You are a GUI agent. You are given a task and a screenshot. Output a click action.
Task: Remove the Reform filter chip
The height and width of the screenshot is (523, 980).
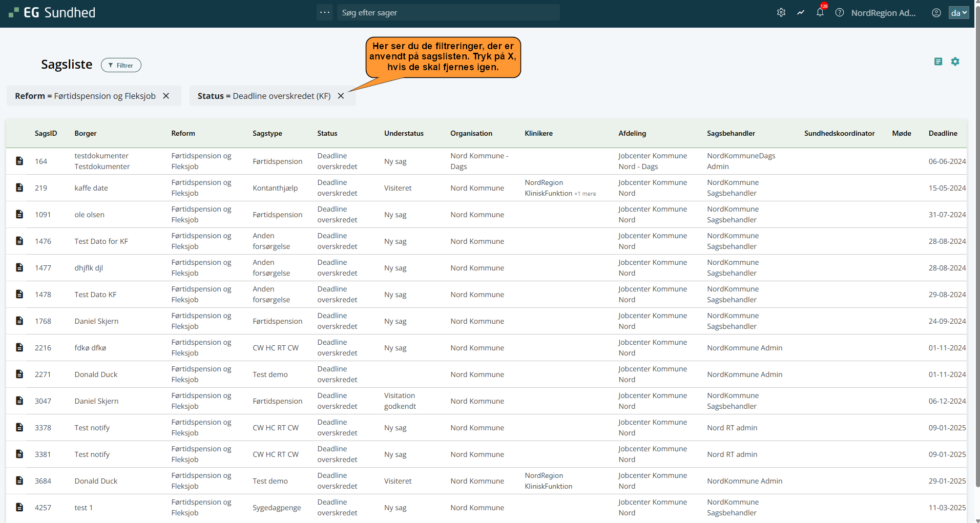(166, 96)
